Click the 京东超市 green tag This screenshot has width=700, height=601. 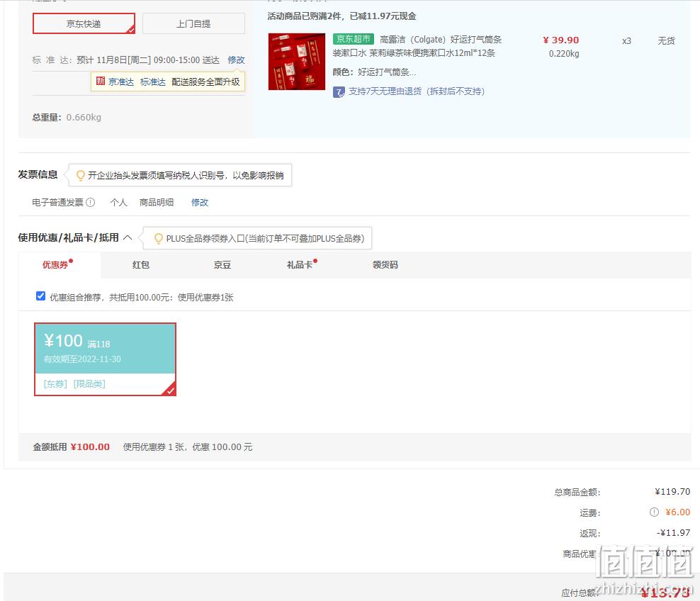(353, 39)
